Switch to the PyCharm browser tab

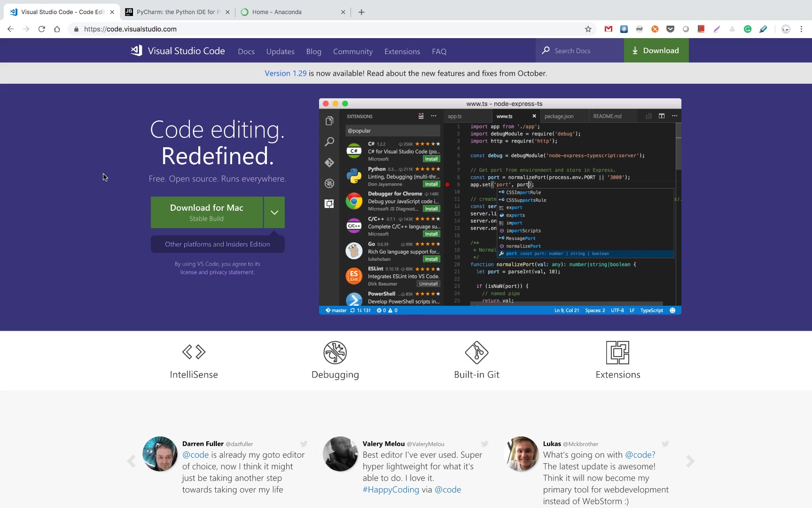click(x=176, y=12)
